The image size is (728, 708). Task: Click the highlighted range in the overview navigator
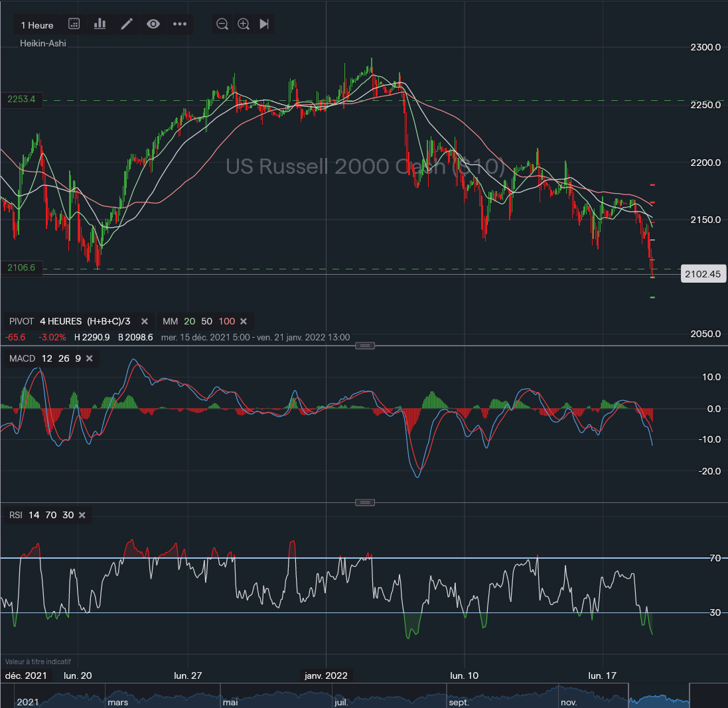coord(659,695)
